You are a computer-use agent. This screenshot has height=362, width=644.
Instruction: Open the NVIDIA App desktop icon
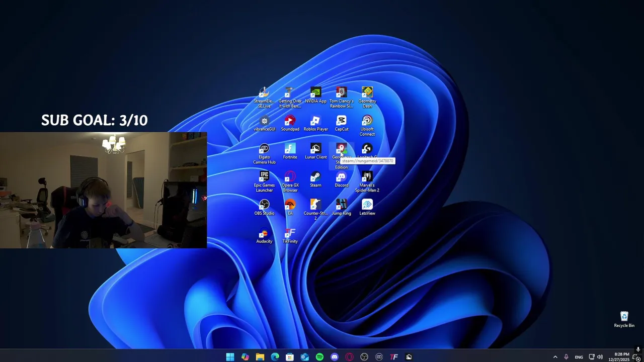(x=315, y=96)
